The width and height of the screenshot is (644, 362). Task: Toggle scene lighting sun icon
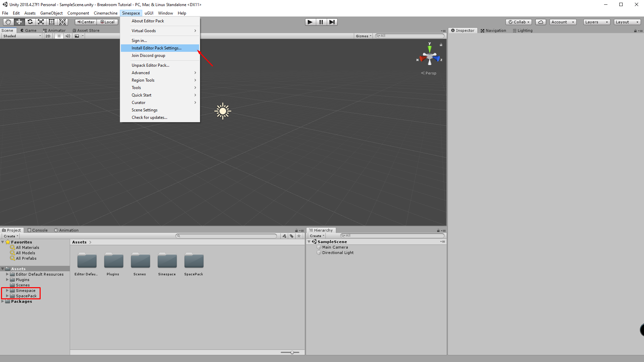pyautogui.click(x=59, y=36)
